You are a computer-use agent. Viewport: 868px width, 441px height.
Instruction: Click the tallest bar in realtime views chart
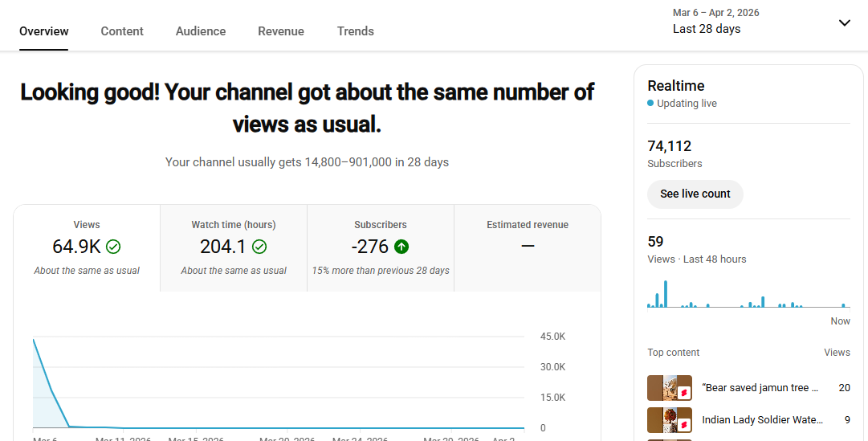[665, 295]
